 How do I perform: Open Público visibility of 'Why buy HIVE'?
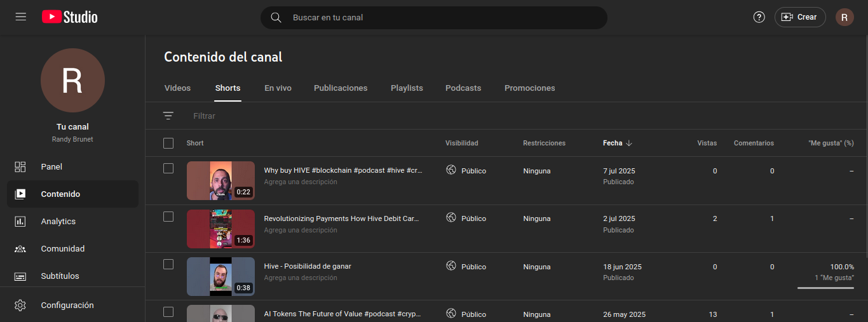click(x=466, y=170)
